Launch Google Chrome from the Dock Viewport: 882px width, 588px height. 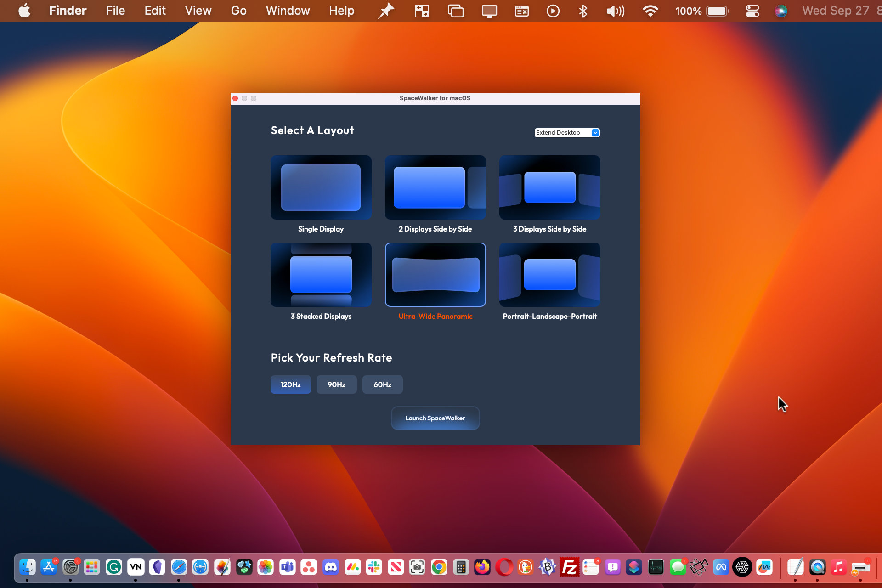439,567
